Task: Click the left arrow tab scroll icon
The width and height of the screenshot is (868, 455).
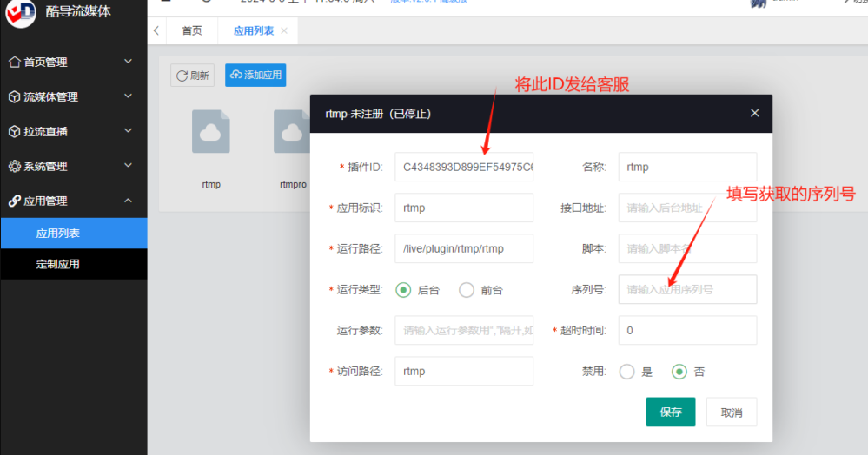Action: tap(156, 30)
